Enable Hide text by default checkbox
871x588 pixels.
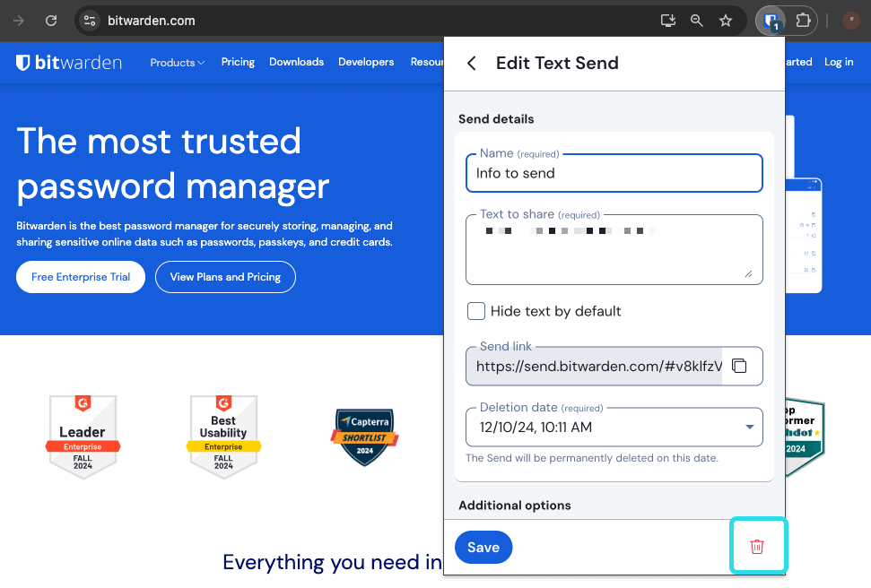click(476, 311)
